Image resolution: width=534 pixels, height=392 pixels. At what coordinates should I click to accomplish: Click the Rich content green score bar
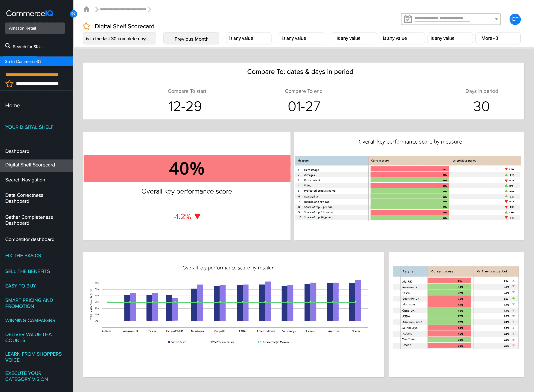(410, 180)
